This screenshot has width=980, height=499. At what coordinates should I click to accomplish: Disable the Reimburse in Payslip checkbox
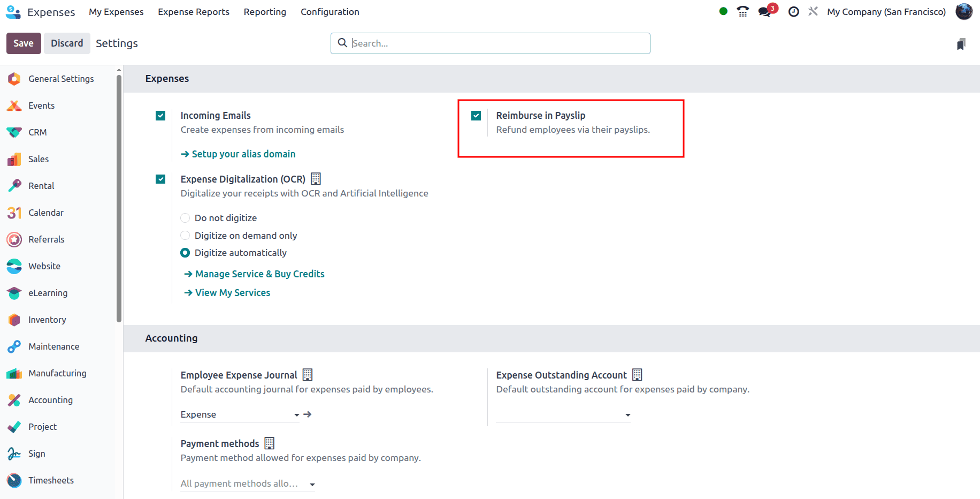coord(476,115)
